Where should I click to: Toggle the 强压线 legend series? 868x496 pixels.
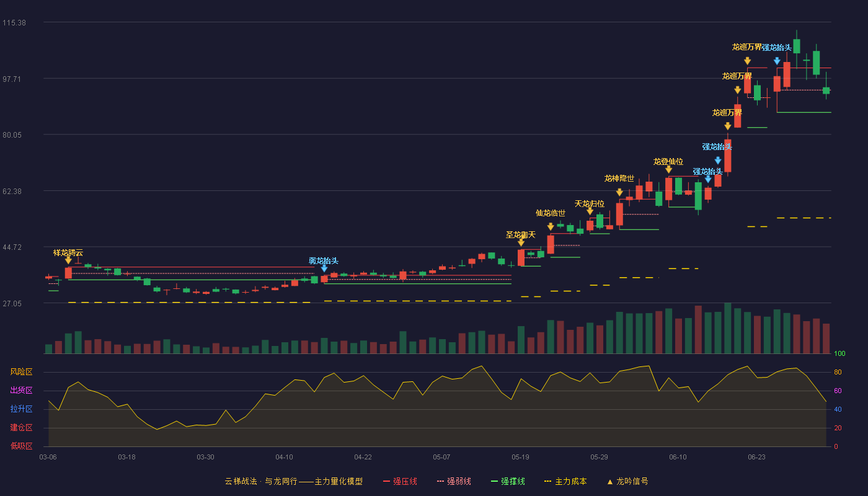(x=400, y=481)
